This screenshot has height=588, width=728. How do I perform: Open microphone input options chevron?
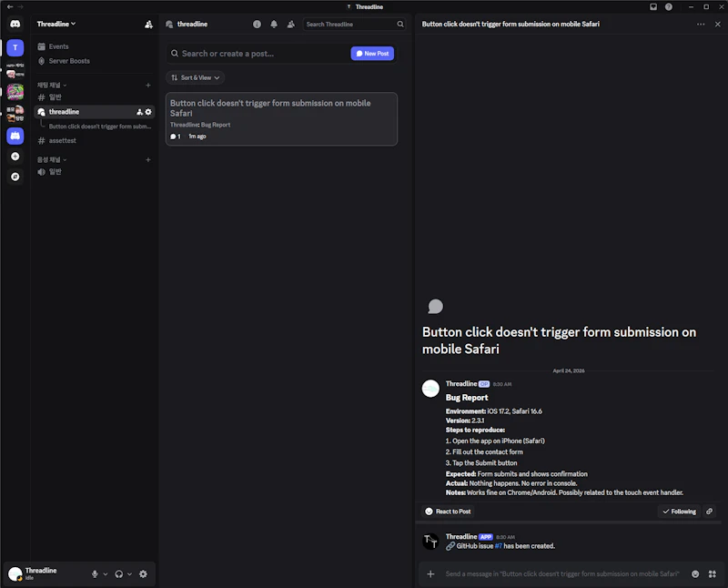pos(106,574)
